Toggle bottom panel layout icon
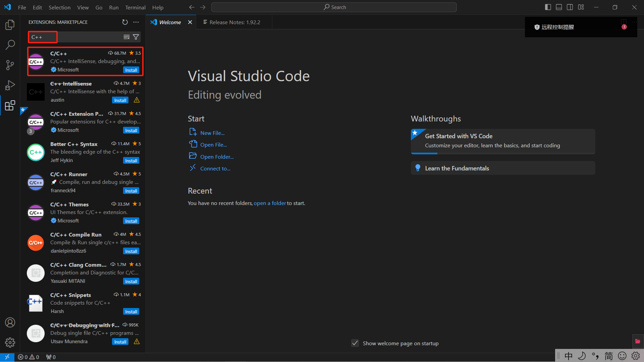The image size is (644, 362). (559, 7)
